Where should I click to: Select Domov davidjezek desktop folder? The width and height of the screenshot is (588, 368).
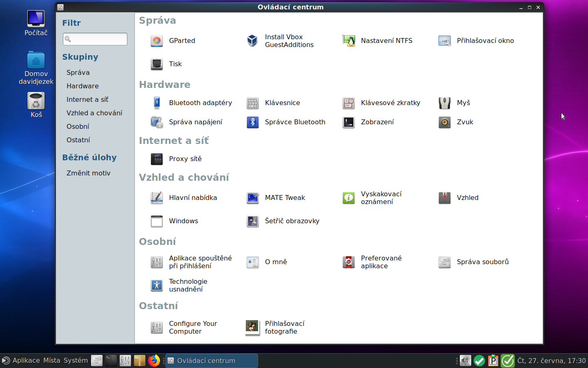point(36,68)
